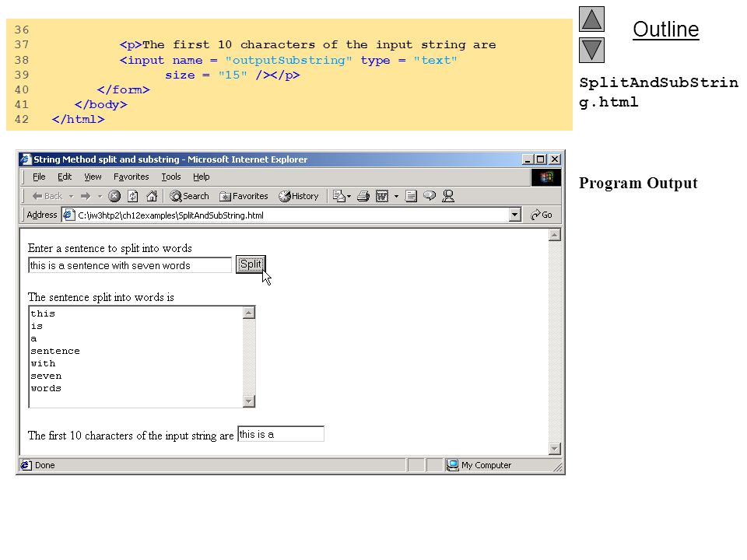Click the Back toolbar button
Image resolution: width=747 pixels, height=560 pixels.
click(47, 196)
